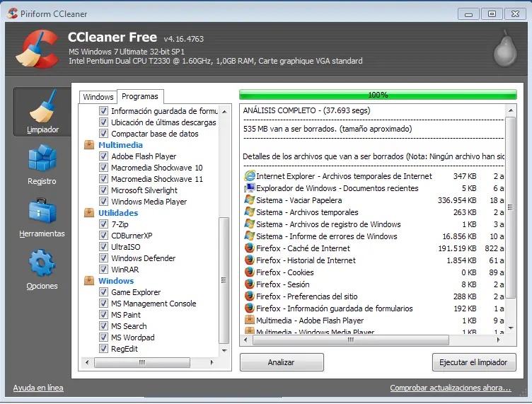The image size is (532, 404).
Task: Uncheck Macromedia Shockwave 10 checkbox
Action: point(103,167)
